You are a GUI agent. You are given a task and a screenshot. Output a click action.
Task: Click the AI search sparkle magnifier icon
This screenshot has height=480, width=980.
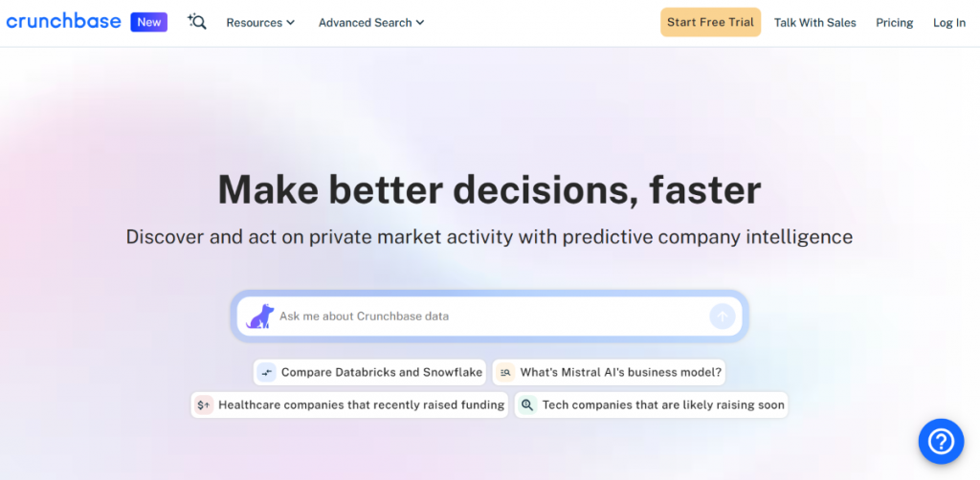coord(197,22)
